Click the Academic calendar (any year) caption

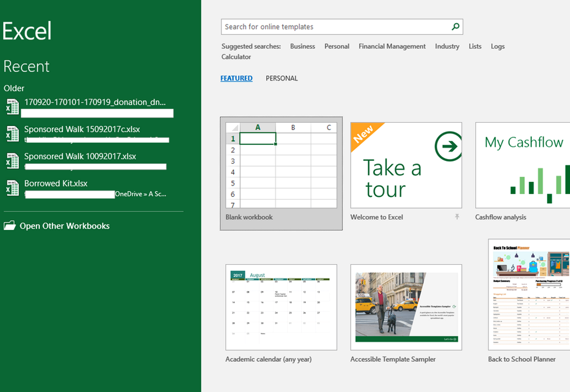tap(269, 359)
